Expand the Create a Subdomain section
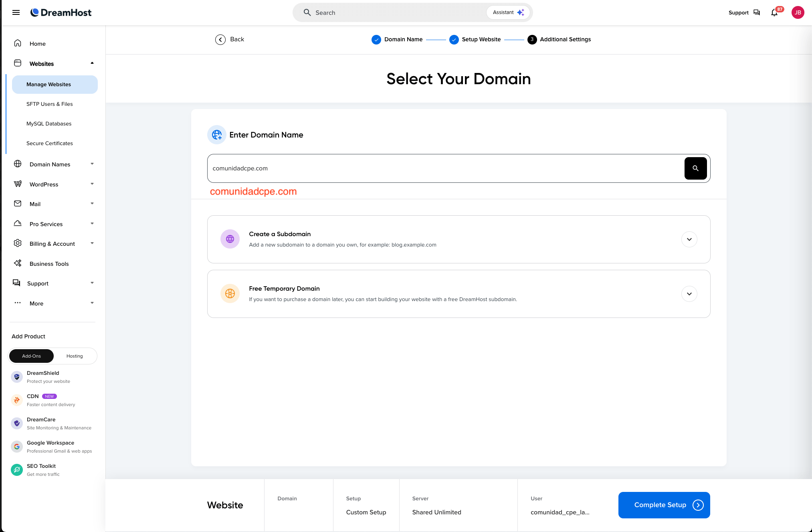Screen dimensions: 812x532 pyautogui.click(x=689, y=239)
